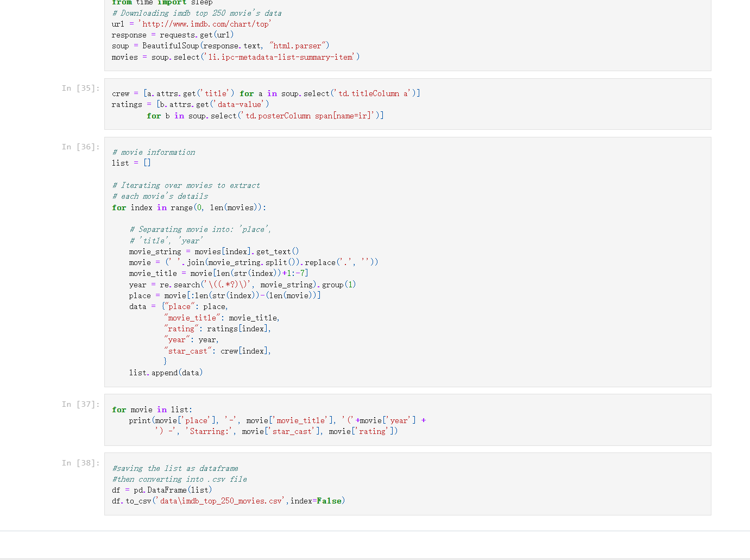This screenshot has height=560, width=750.
Task: Place cursor on 'list.append(data)' line
Action: tap(166, 373)
